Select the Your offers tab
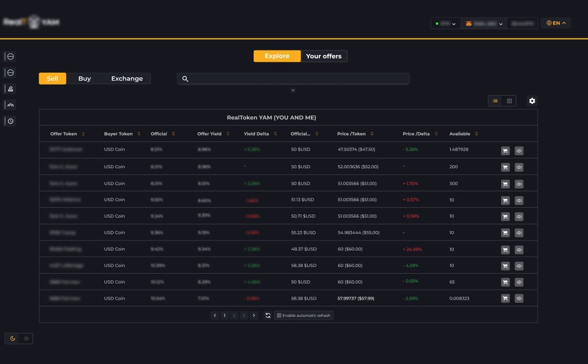 324,56
